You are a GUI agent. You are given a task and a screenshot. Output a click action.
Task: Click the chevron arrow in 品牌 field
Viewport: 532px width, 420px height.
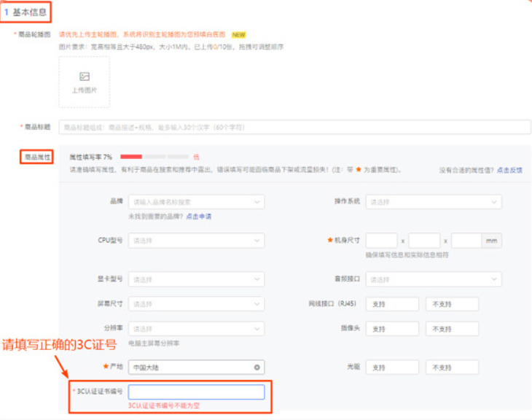257,202
